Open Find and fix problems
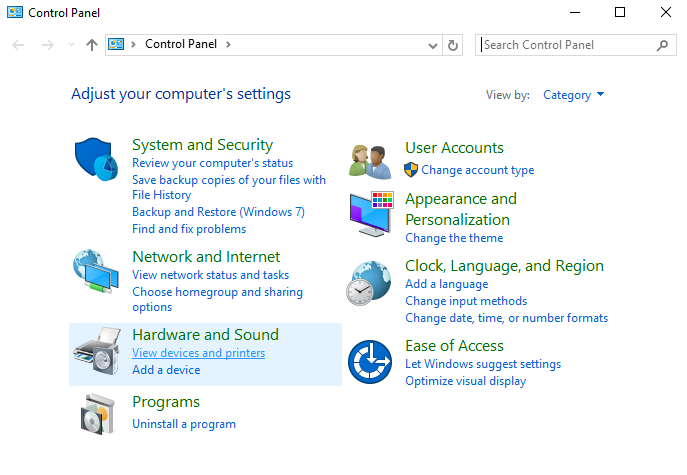This screenshot has height=475, width=687. (x=189, y=229)
